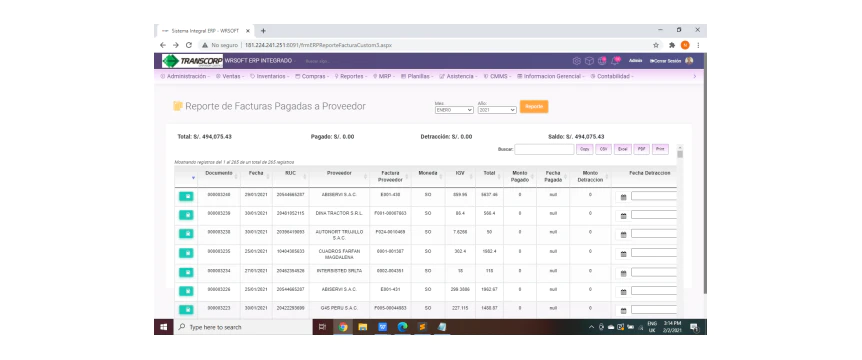Open the calendar icon in G4S PERU row
Viewport: 862px width, 360px height.
[x=623, y=310]
